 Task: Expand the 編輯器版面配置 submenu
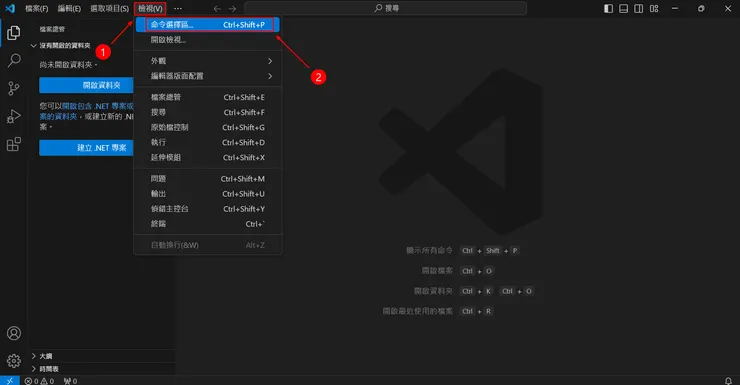tap(208, 76)
